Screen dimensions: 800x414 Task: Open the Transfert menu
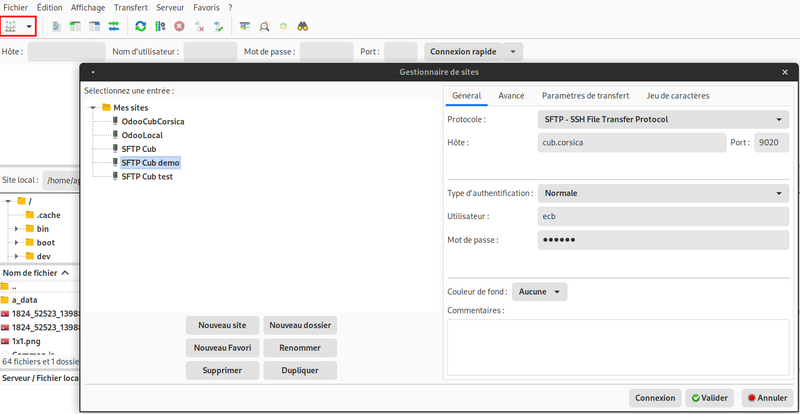tap(131, 8)
